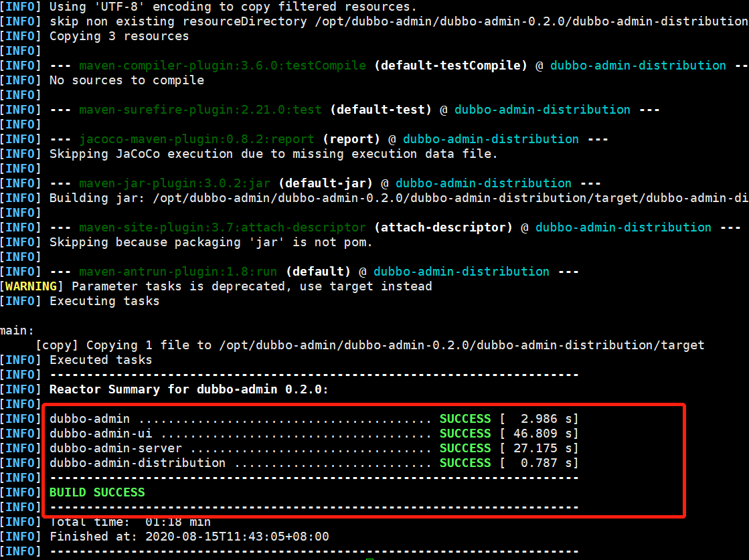
Task: Click the text 'Copying 3 resources'
Action: click(x=119, y=36)
